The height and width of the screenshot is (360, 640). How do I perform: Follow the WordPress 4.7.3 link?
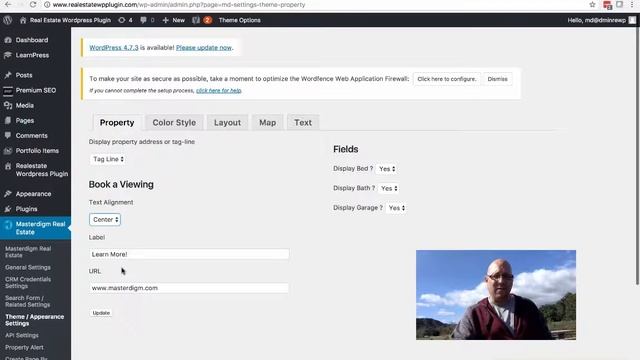tap(113, 48)
